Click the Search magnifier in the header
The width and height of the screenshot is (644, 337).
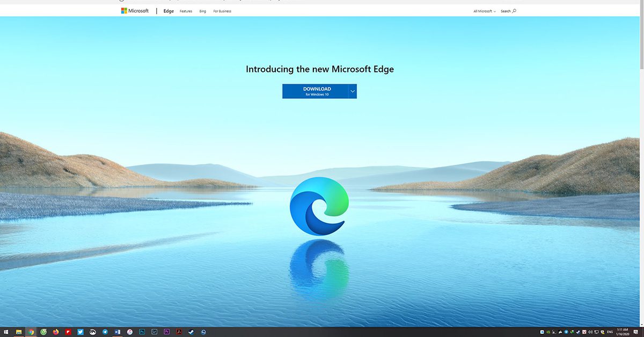click(514, 11)
